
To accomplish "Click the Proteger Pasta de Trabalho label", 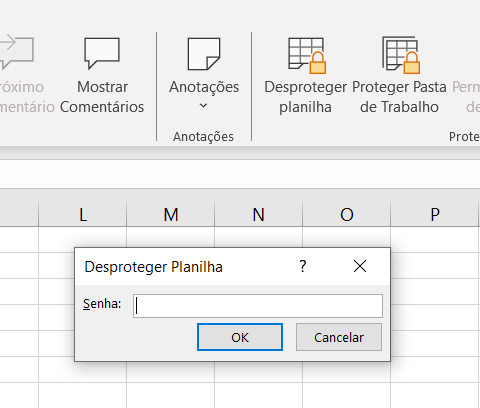I will click(399, 97).
